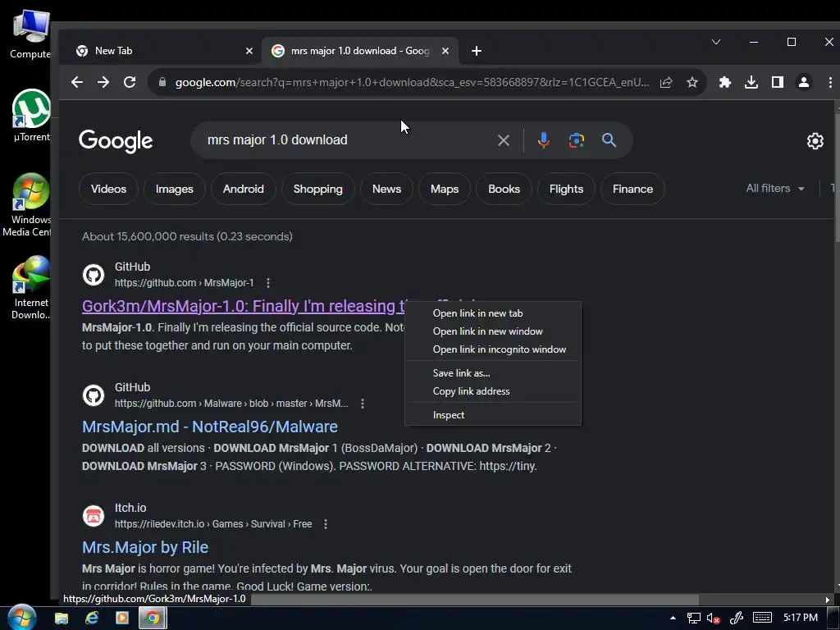Close the mrs major search tab

tap(445, 51)
